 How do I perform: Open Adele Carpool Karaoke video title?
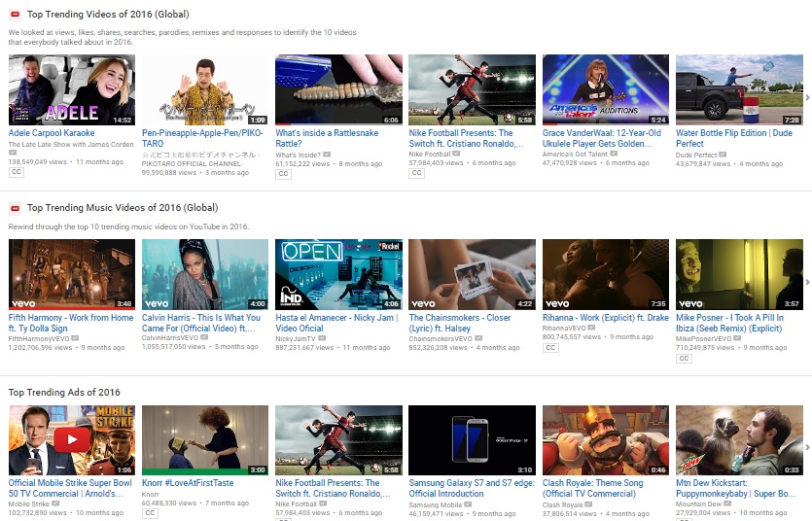[52, 133]
